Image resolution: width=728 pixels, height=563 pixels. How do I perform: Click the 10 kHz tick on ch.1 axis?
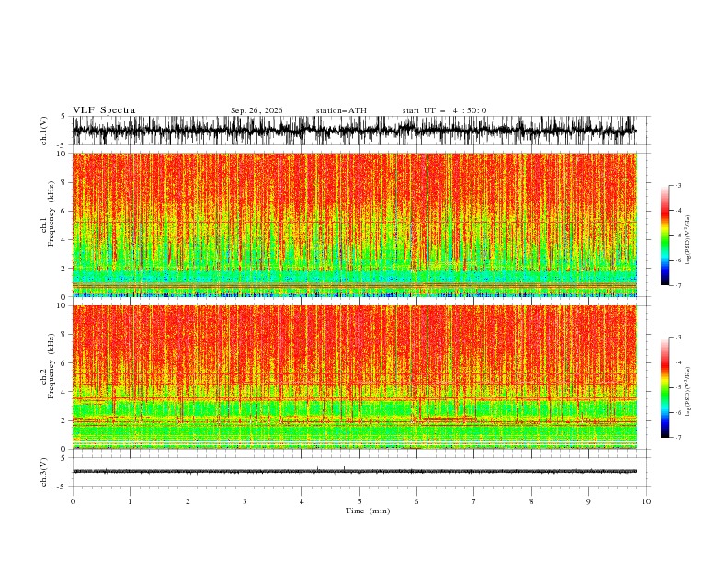click(x=63, y=154)
